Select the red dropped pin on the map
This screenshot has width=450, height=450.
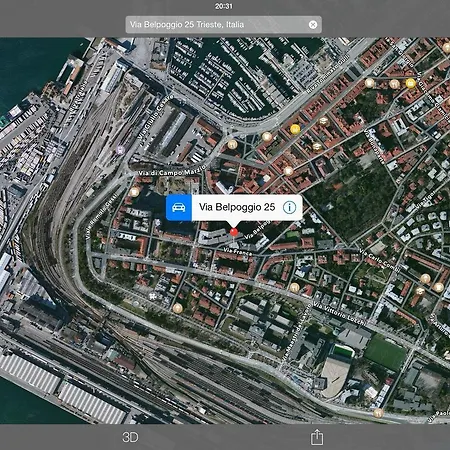[x=234, y=231]
